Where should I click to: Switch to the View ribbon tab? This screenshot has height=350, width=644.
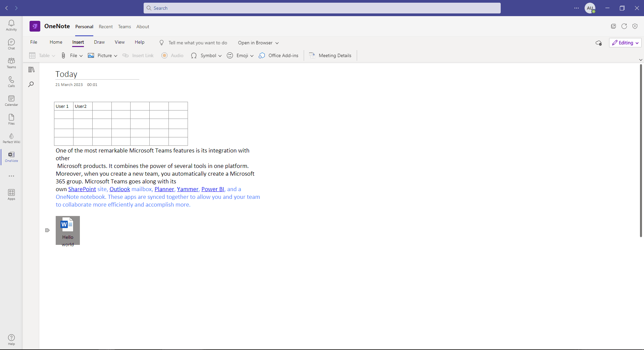point(120,42)
